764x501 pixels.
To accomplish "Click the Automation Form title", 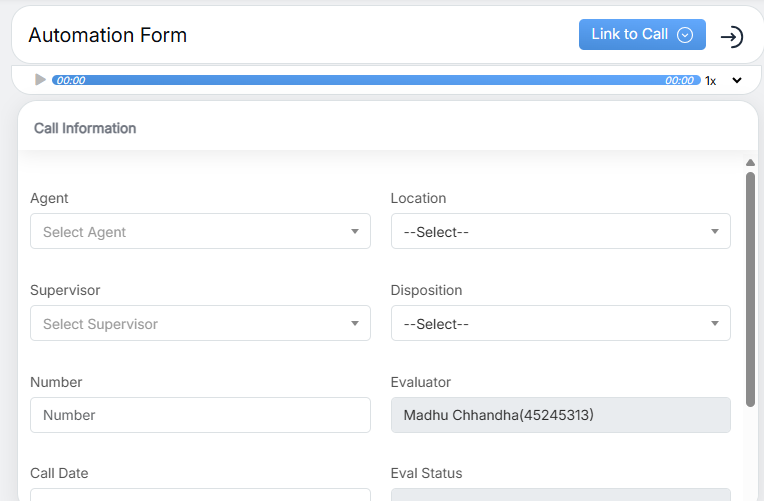I will pos(108,36).
